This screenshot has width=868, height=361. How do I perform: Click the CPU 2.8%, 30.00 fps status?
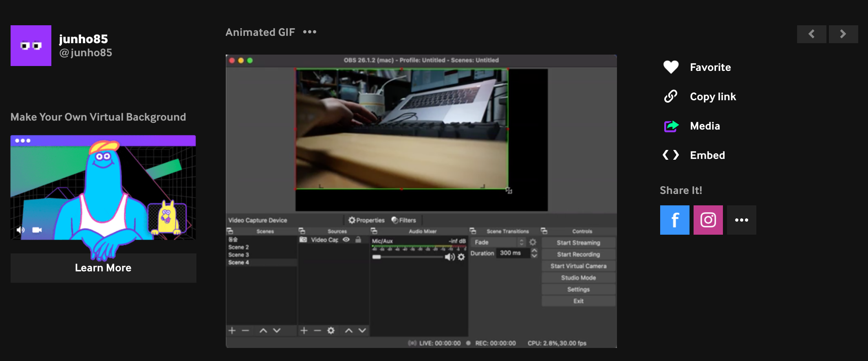click(557, 343)
